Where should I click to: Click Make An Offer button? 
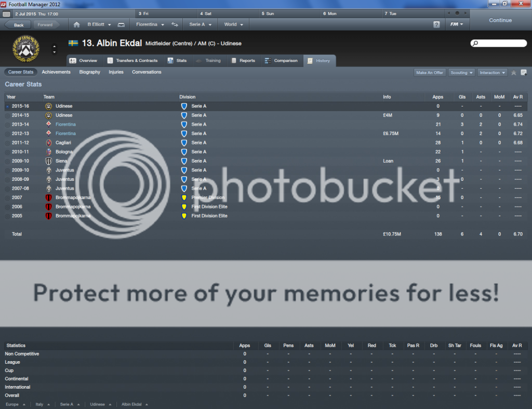[x=429, y=73]
